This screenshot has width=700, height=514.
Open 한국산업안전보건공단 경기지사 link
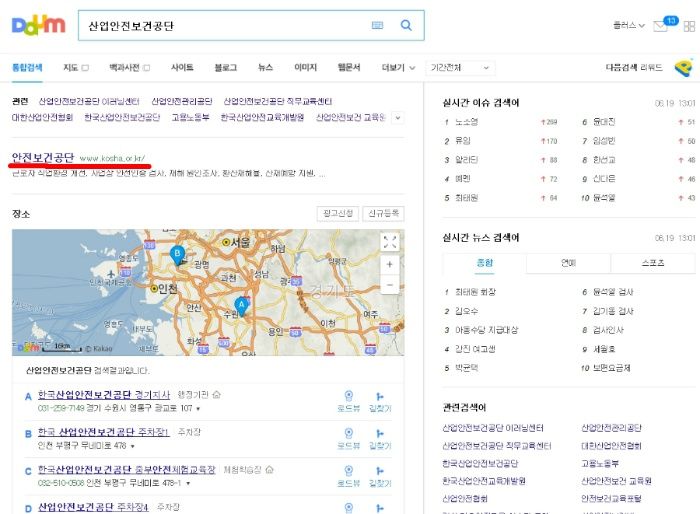pos(104,395)
